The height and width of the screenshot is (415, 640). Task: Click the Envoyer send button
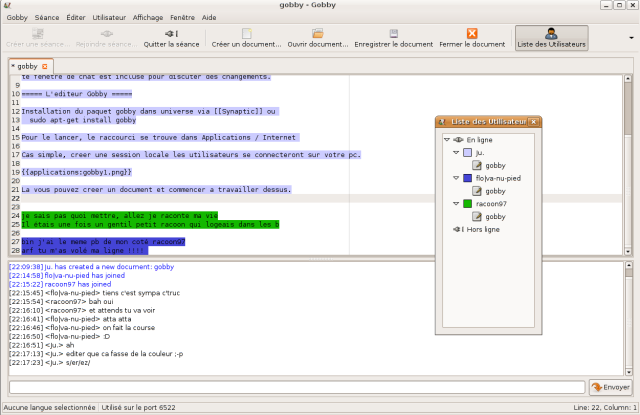(611, 387)
